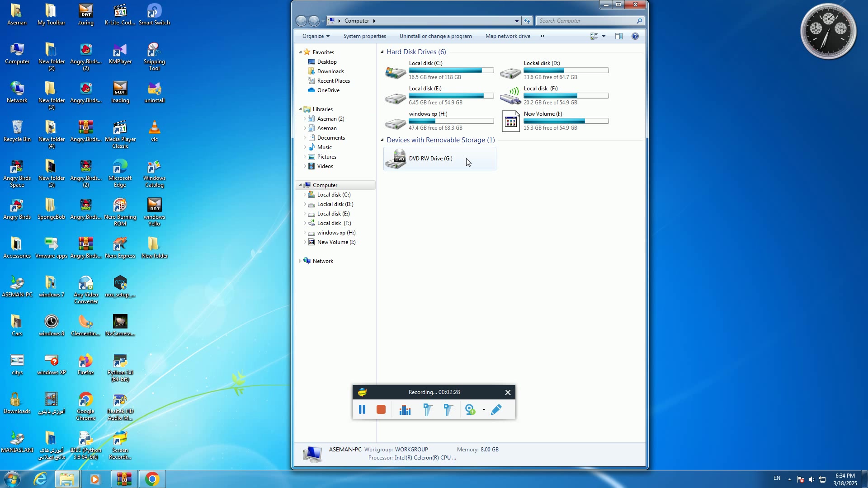
Task: Expand Local disk (C:) tree node
Action: 305,195
